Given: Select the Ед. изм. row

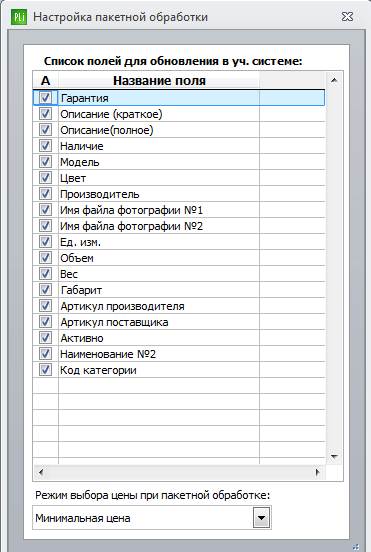Looking at the screenshot, I should (179, 242).
